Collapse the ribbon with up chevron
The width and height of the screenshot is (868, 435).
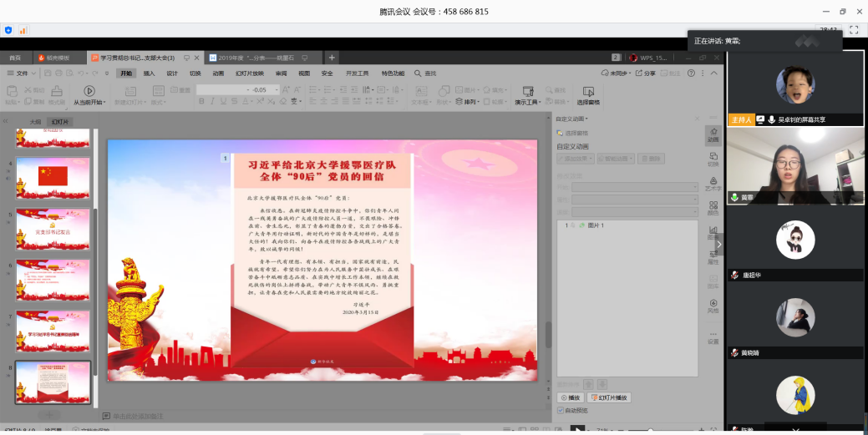[714, 73]
